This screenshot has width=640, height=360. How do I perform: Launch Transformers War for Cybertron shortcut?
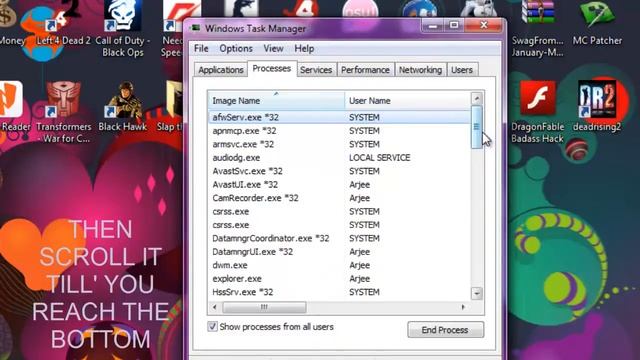tap(63, 112)
